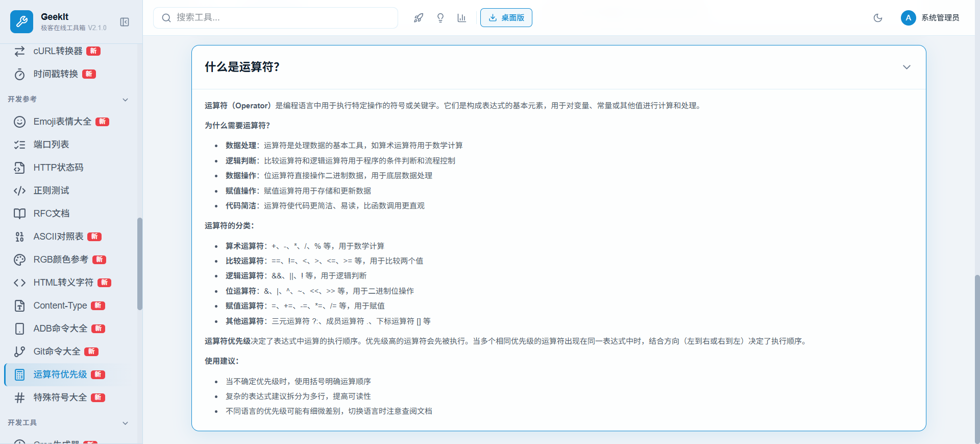980x444 pixels.
Task: Collapse the 什么是运算符? panel chevron
Action: coord(906,67)
